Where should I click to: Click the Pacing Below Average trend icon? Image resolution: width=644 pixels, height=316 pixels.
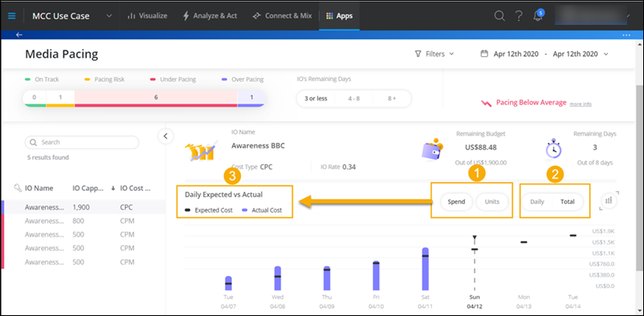487,103
